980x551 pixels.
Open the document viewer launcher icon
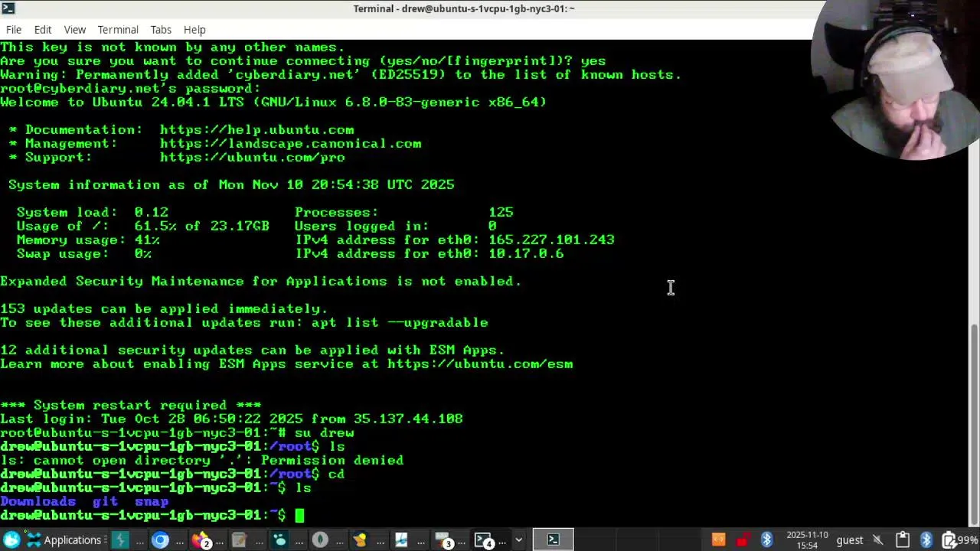click(x=400, y=540)
